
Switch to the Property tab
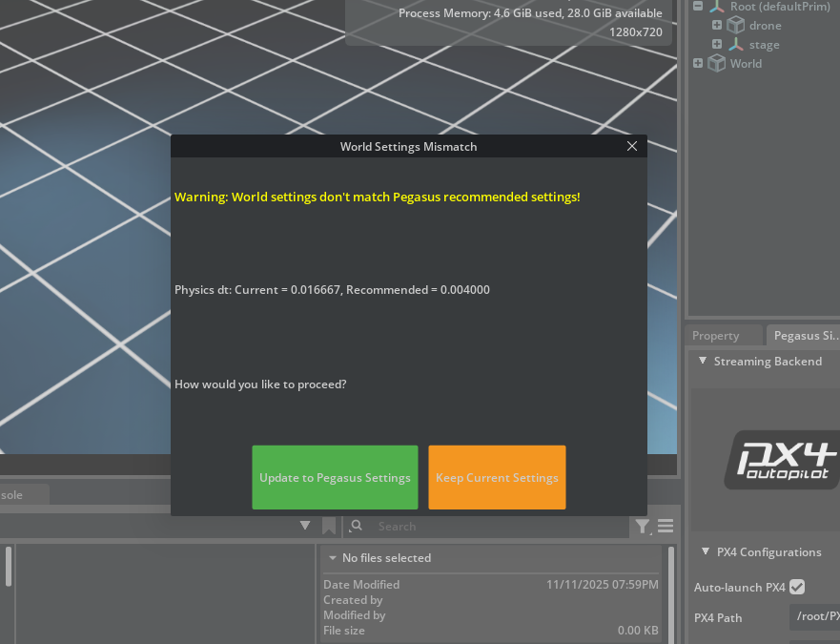(x=716, y=336)
